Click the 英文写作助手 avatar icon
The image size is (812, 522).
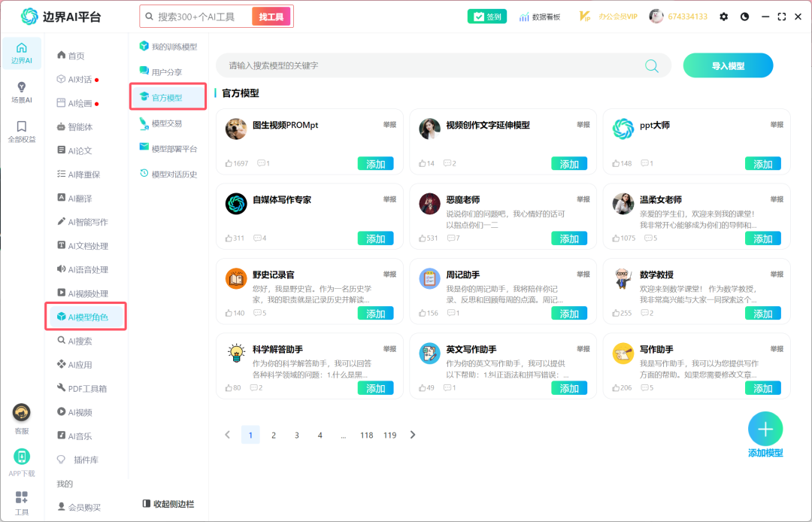point(429,354)
